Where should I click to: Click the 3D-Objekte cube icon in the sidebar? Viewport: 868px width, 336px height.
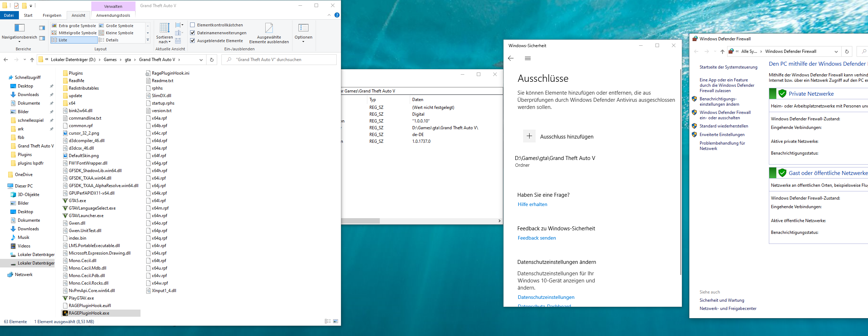point(13,195)
